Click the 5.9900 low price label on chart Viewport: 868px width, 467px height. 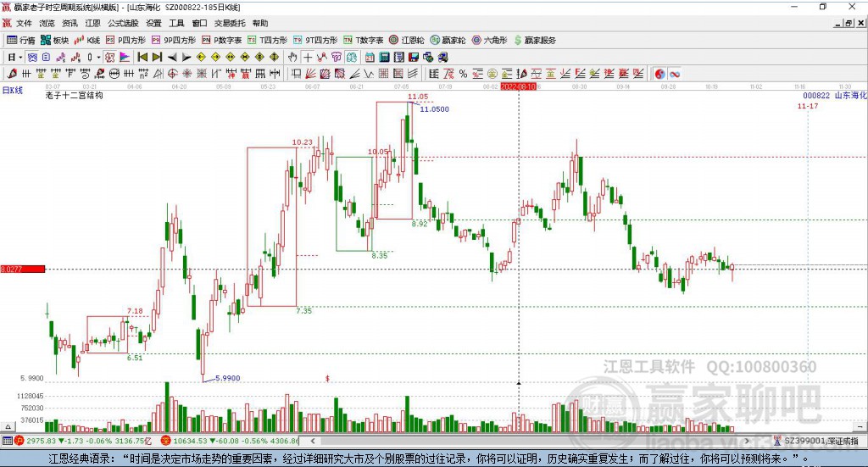coord(228,378)
